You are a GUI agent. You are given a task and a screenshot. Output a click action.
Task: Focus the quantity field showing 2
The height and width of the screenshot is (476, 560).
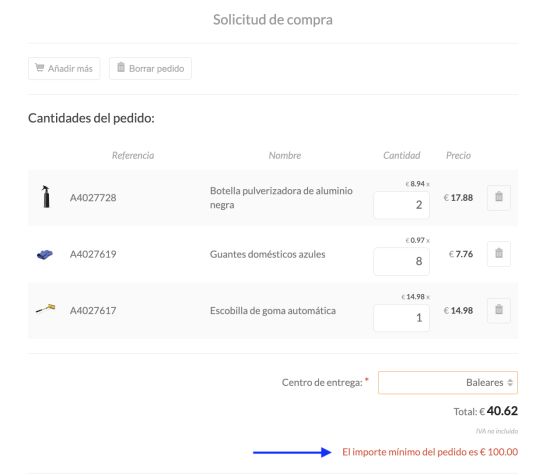click(401, 205)
